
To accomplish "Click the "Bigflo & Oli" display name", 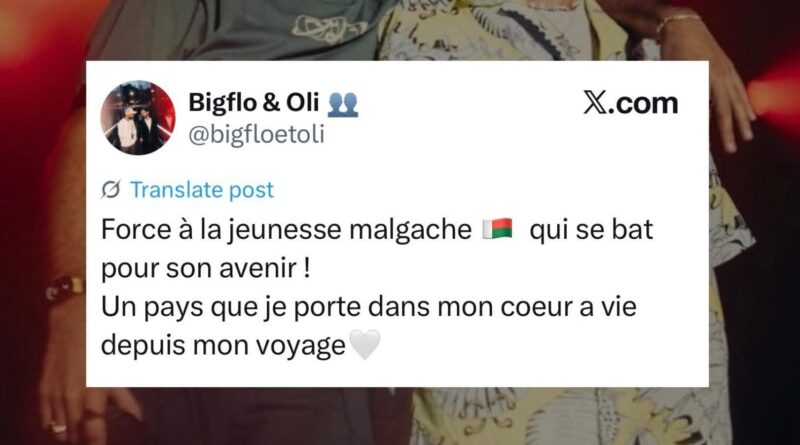I will (254, 102).
